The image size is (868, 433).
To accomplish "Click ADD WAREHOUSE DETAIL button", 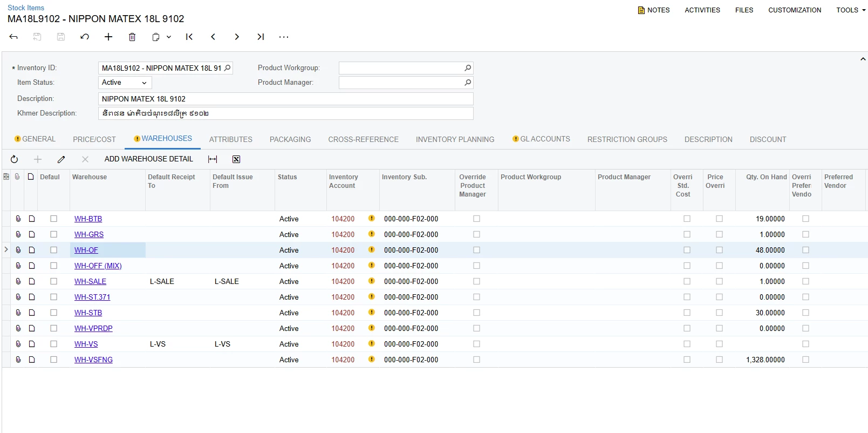I will (x=149, y=159).
